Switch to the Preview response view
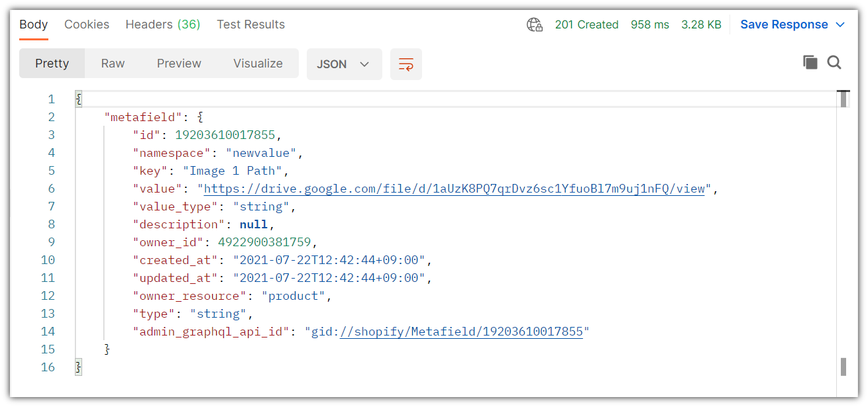The width and height of the screenshot is (868, 407). (179, 63)
